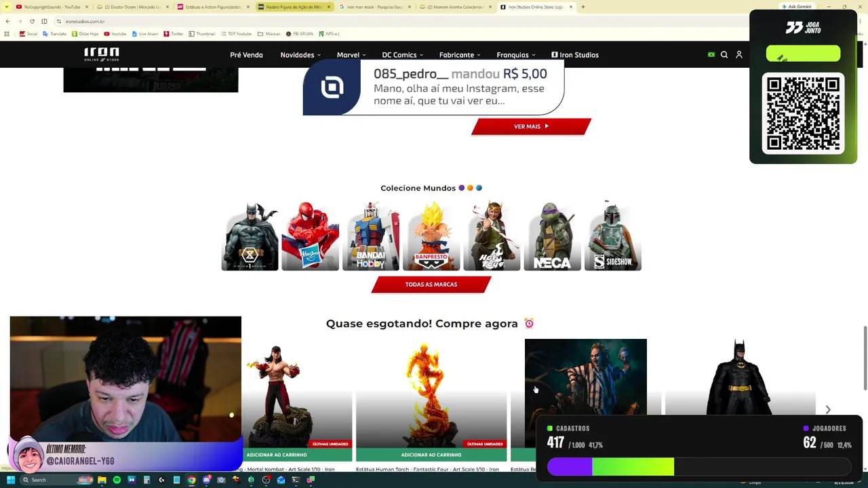Click the browser forward arrow
Screen dimensions: 868x488
(20, 22)
